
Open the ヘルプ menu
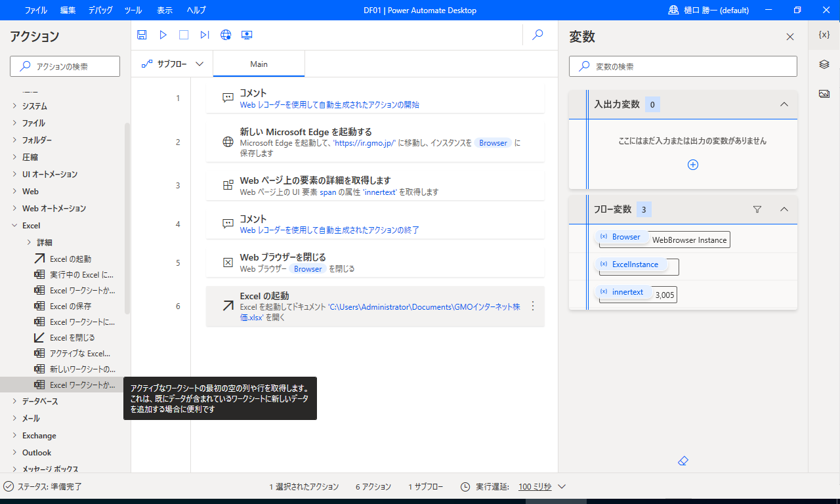coord(196,10)
